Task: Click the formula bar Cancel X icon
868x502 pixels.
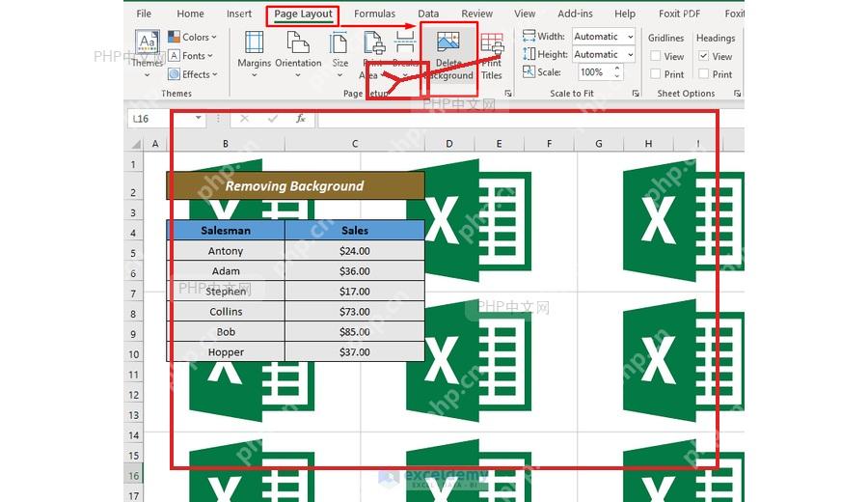Action: coord(244,119)
